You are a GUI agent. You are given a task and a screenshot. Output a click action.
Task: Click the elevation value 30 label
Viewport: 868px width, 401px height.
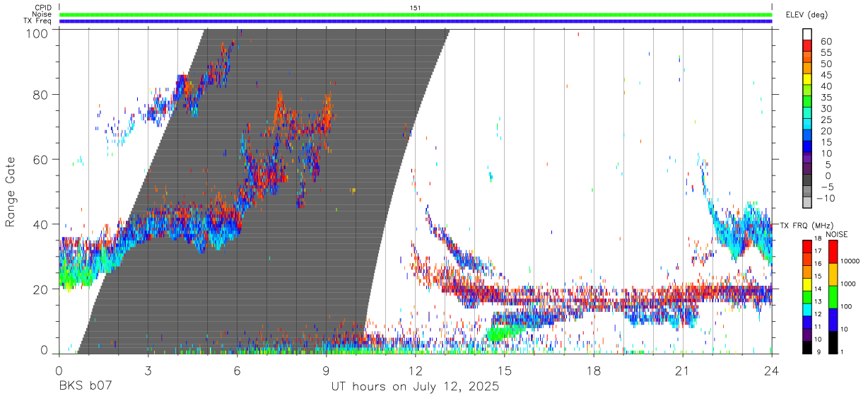(x=825, y=108)
